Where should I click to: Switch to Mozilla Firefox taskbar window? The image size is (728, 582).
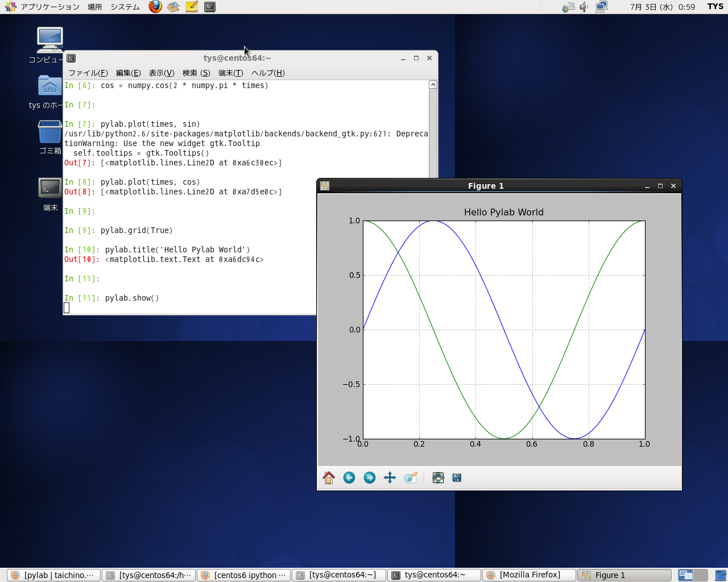pyautogui.click(x=529, y=575)
